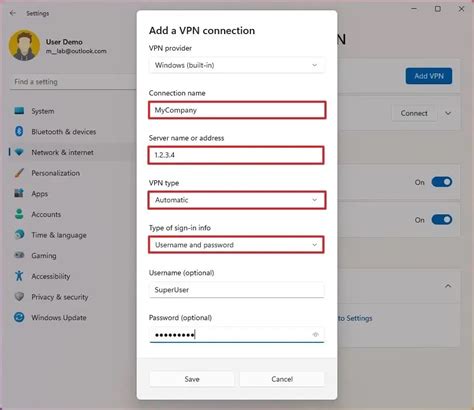Click the Privacy & security shield icon

(19, 297)
